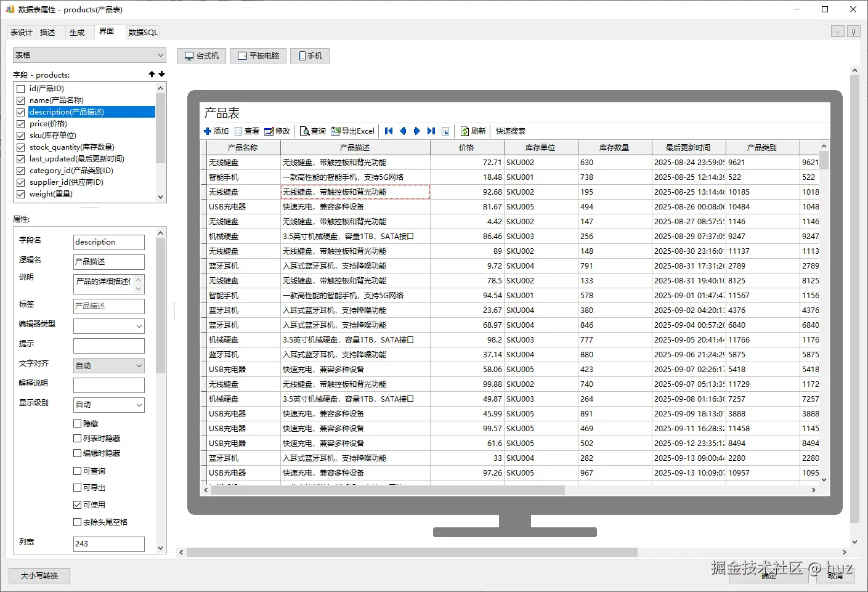Click the 确定 confirm button
868x592 pixels.
coord(768,575)
